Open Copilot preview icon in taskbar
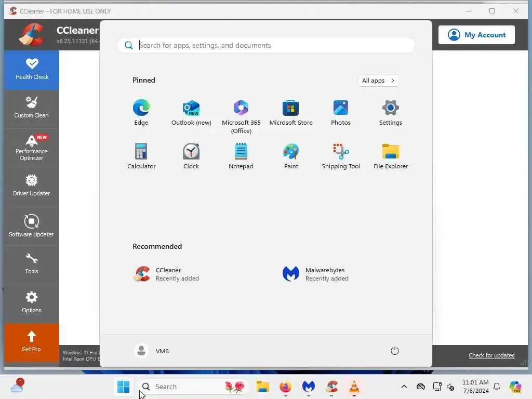This screenshot has height=399, width=532. coord(515,387)
